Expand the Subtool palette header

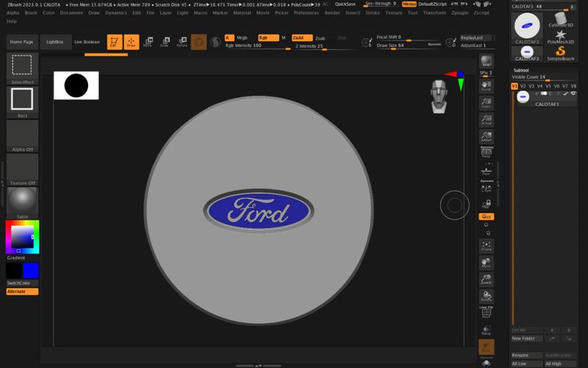click(x=520, y=70)
